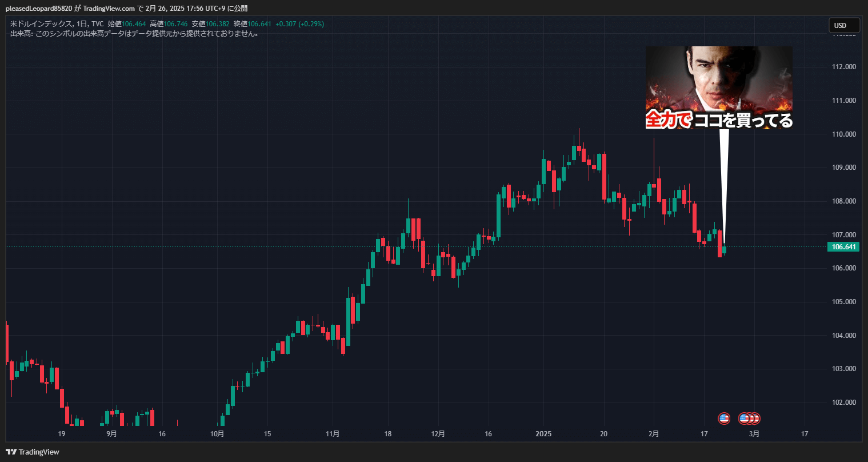Click the isolated US flag event marker
868x462 pixels.
pyautogui.click(x=724, y=419)
